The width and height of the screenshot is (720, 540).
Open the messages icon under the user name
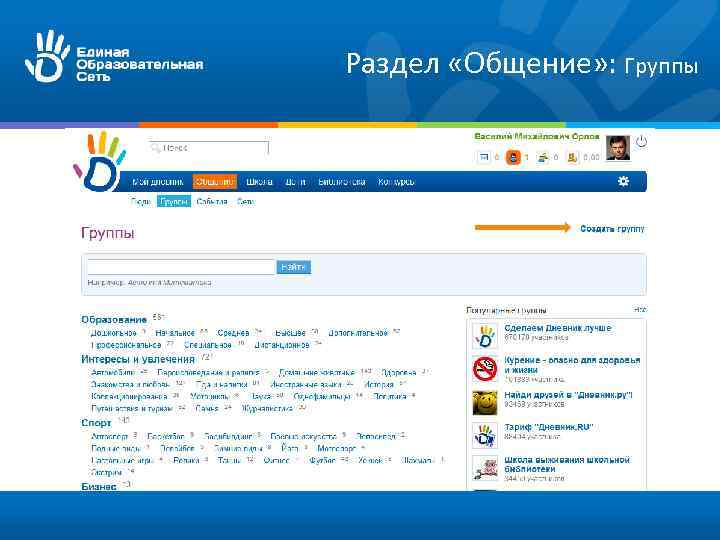(484, 158)
